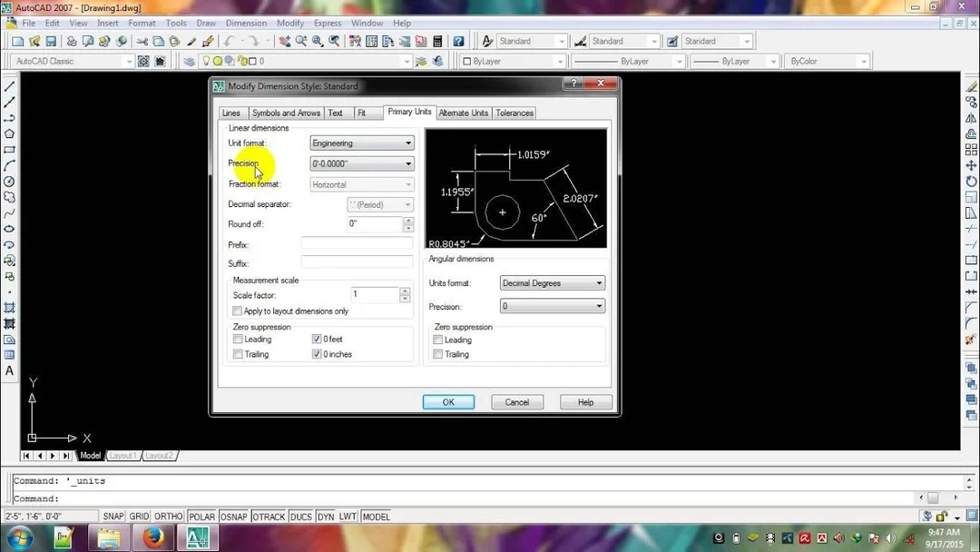Open AutoCAD Classic workspace dropdown
The height and width of the screenshot is (552, 980).
[73, 61]
